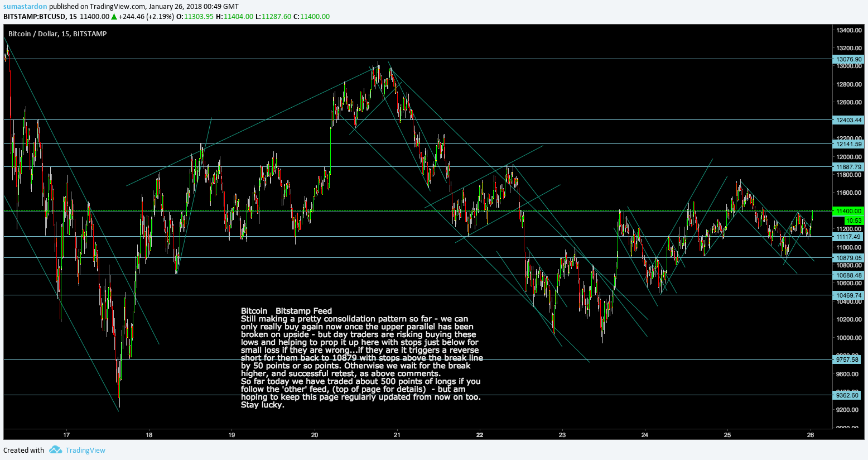The image size is (868, 460).
Task: Click the 13400.00 price axis tick
Action: pos(849,30)
